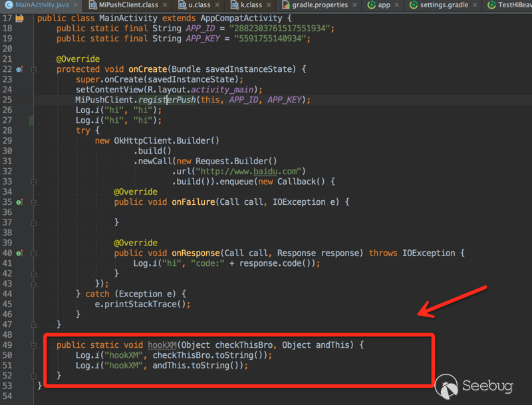Click the APP_KEY string value "5591755140934"
Viewport: 532px width, 405px height.
(270, 39)
